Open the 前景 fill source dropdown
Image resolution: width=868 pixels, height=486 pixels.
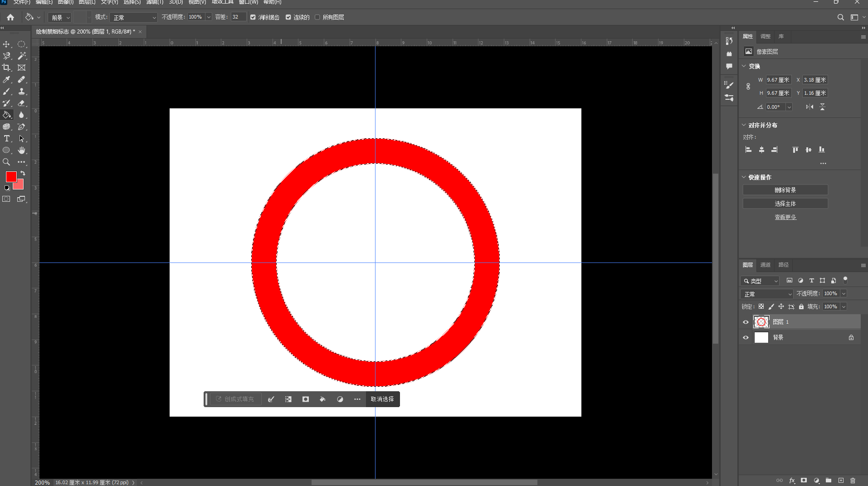[x=60, y=17]
